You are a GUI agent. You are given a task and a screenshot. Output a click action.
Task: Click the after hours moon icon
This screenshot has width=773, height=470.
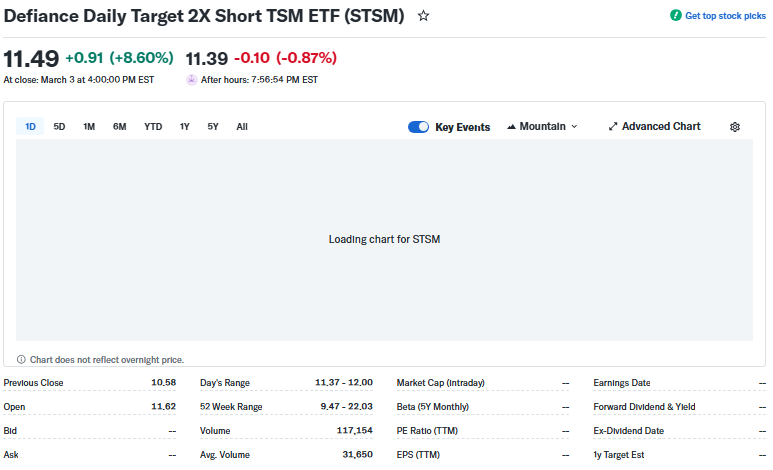(192, 80)
